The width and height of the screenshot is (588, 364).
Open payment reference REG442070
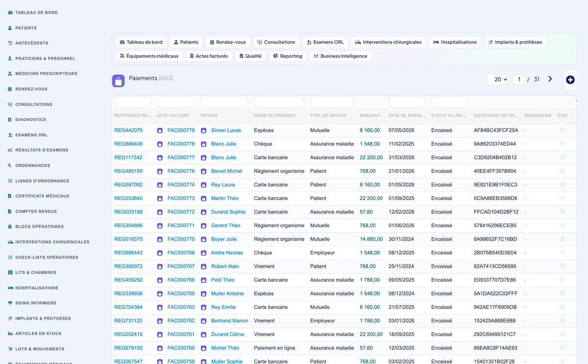point(128,130)
